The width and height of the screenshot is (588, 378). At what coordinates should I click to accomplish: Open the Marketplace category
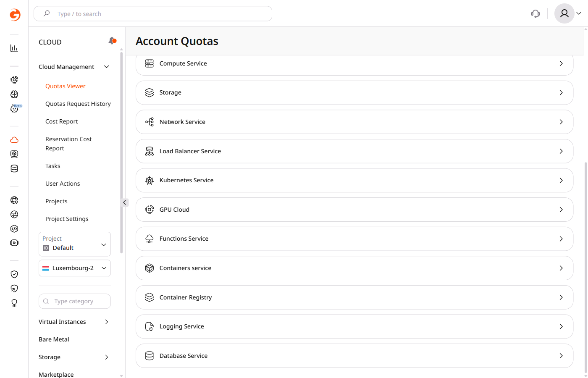click(x=56, y=374)
